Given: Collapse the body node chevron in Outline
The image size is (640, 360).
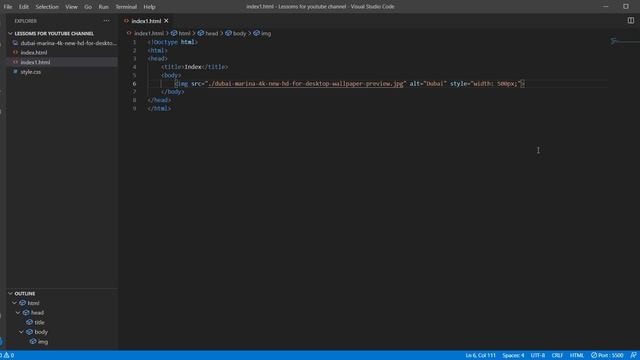Looking at the screenshot, I should pos(21,332).
